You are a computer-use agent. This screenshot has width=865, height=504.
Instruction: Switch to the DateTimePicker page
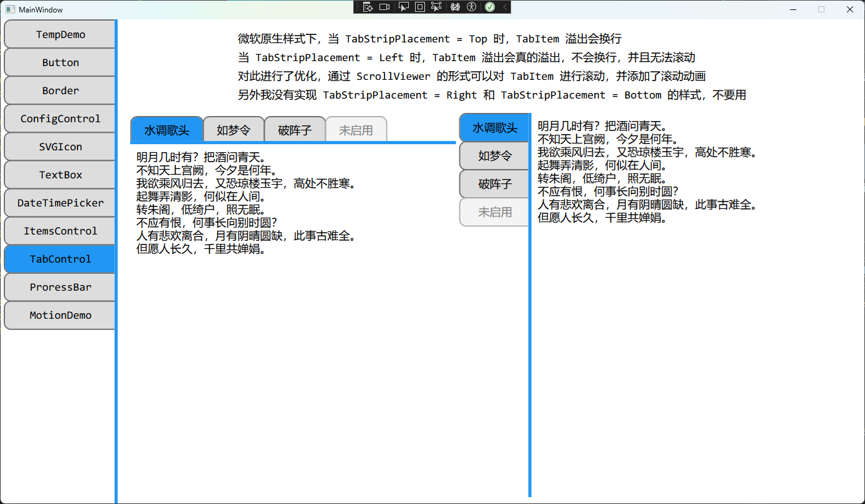pyautogui.click(x=60, y=203)
